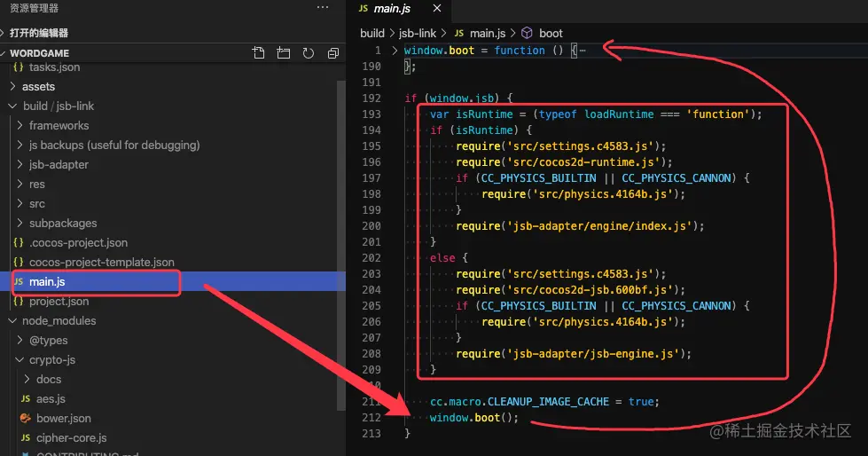This screenshot has height=456, width=868.
Task: Refresh the explorer with the refresh icon
Action: 309,53
